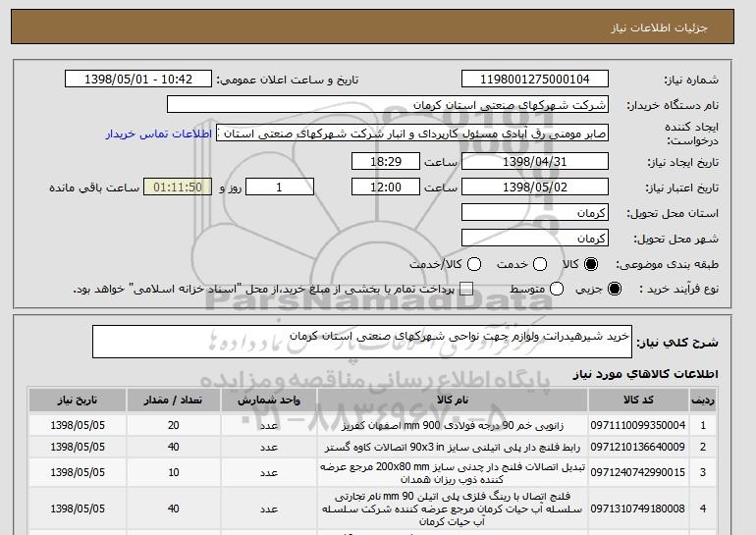756x535 pixels.
Task: Click product code 0971240742990015
Action: [638, 472]
